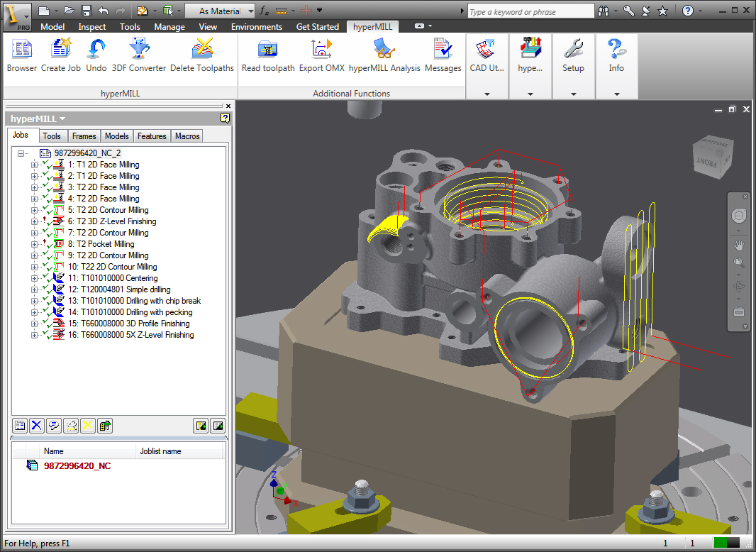Toggle the checkmark on job 5 Contour Milling

[47, 210]
